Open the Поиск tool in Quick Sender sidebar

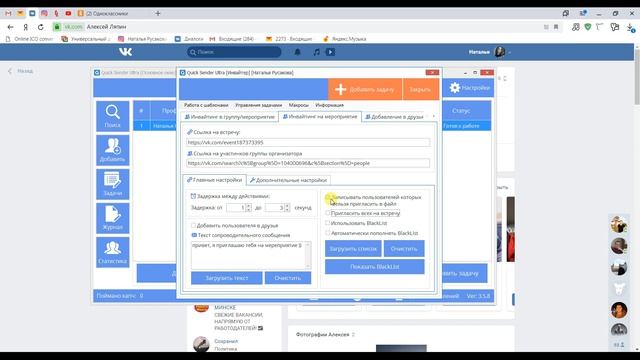(x=113, y=116)
